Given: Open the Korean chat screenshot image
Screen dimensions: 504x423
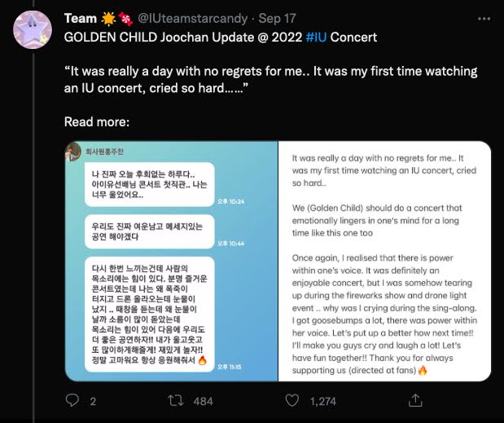Looking at the screenshot, I should point(171,261).
